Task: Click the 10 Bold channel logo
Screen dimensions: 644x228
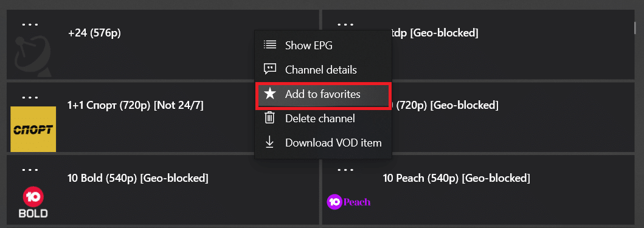Action: [x=33, y=204]
